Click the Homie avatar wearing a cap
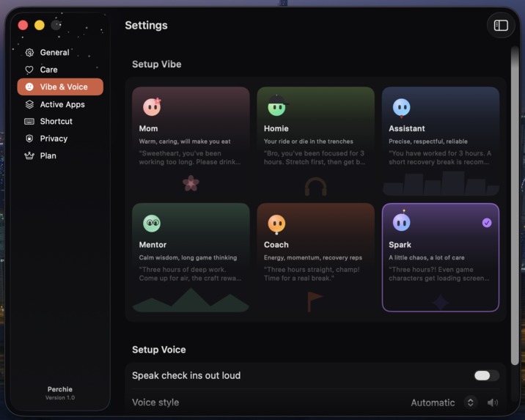The height and width of the screenshot is (420, 525). click(278, 106)
